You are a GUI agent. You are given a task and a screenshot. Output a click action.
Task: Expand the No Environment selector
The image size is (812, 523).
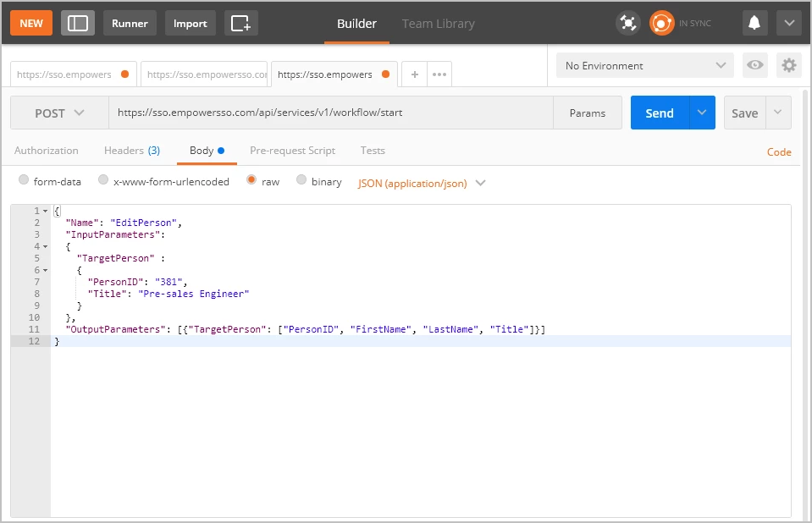[x=645, y=65]
